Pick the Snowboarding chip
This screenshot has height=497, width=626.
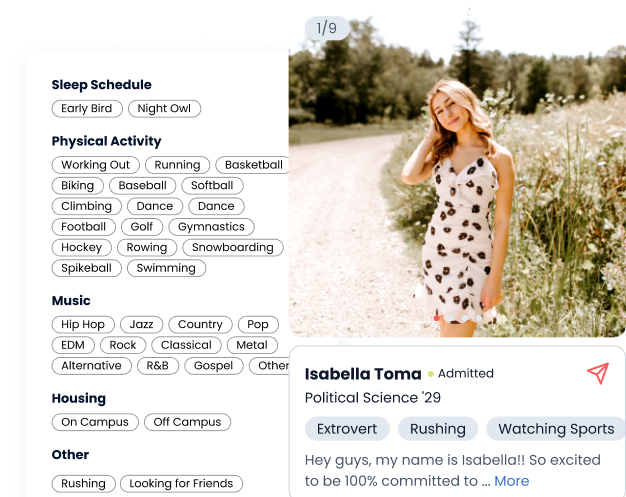coord(233,248)
